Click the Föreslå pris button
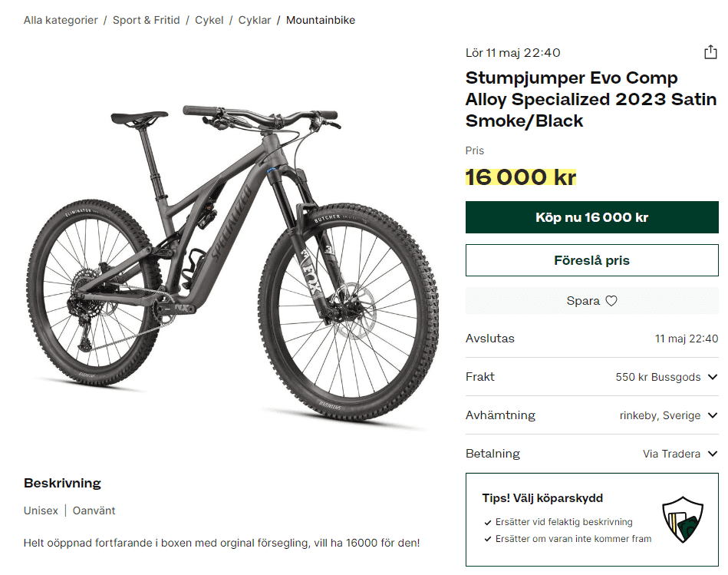This screenshot has width=728, height=575. tap(591, 260)
